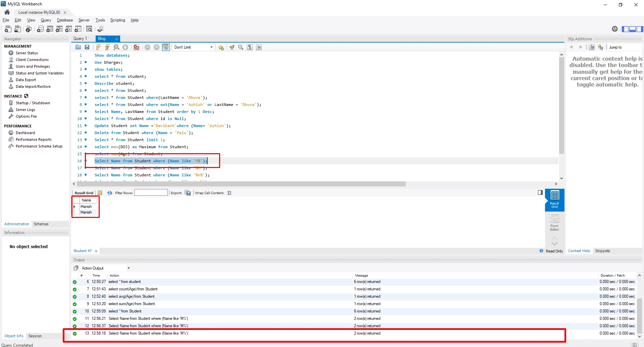Add a snippet using the star icon
This screenshot has height=347, width=644.
tap(221, 47)
